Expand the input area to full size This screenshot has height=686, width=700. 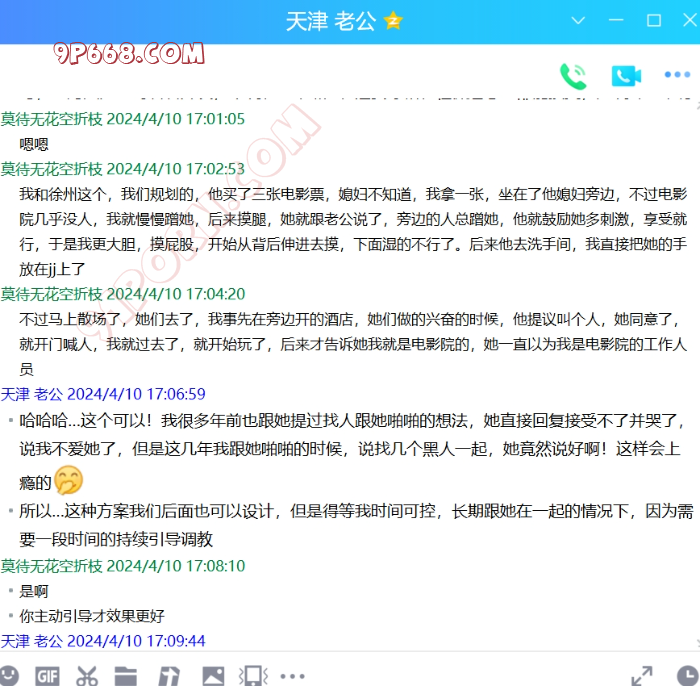tap(642, 675)
